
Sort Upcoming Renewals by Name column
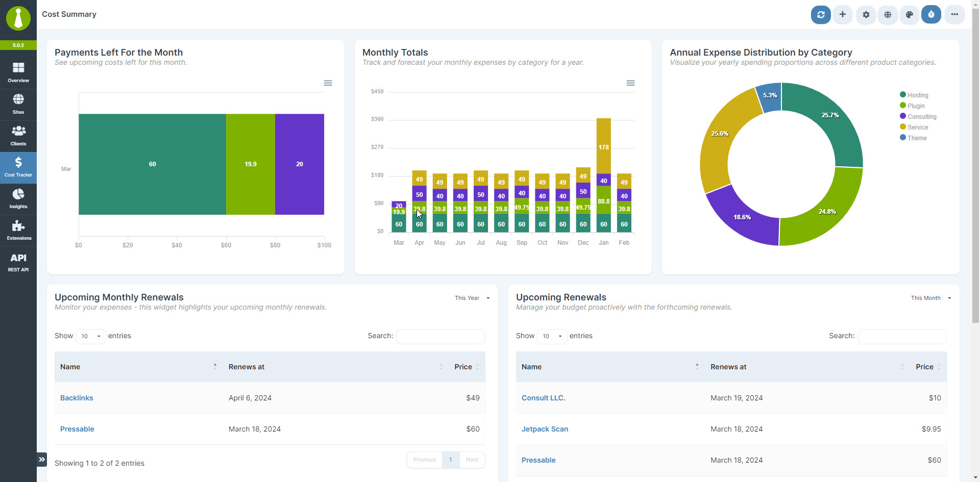coord(610,367)
